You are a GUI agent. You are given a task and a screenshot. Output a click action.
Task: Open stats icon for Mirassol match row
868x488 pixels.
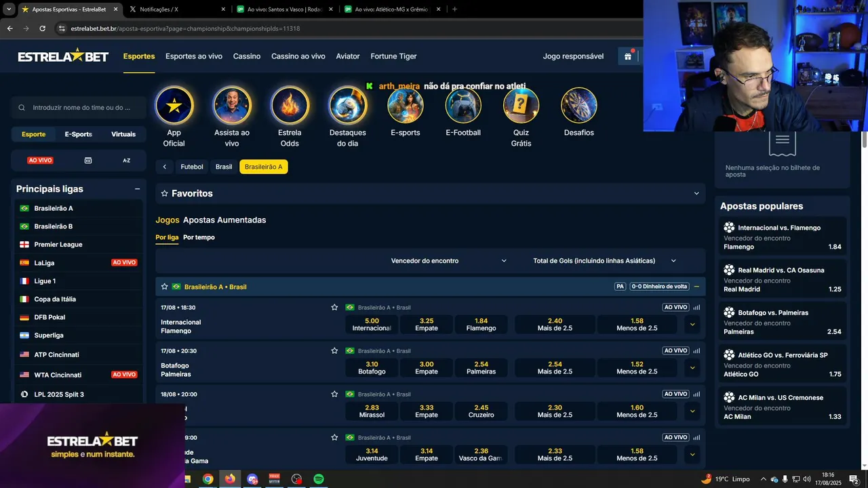tap(696, 394)
